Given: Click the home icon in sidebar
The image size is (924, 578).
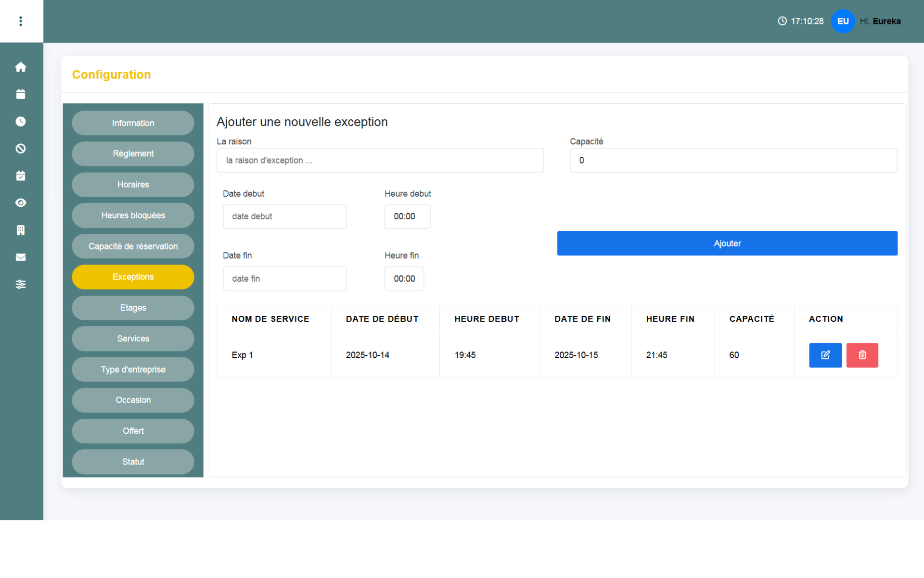Looking at the screenshot, I should coord(20,67).
